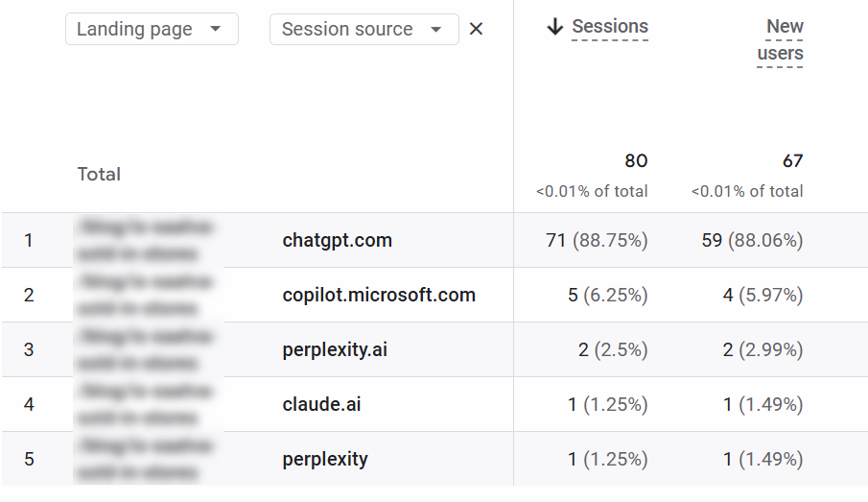Sort by the New users column header

781,40
